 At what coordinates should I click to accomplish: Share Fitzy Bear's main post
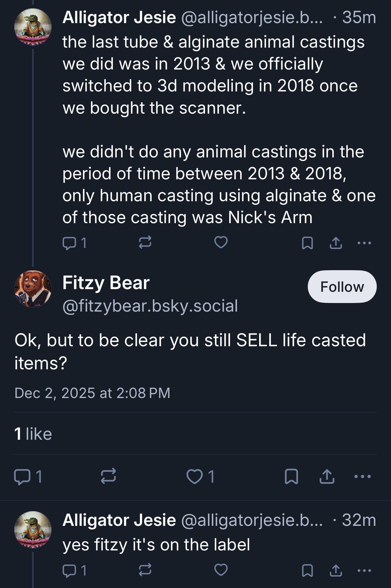[326, 477]
